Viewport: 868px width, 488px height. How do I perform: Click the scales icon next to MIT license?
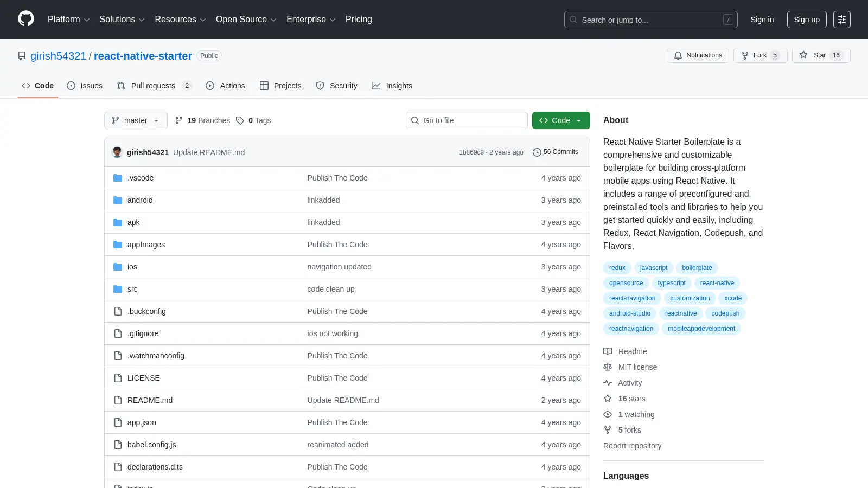(608, 367)
